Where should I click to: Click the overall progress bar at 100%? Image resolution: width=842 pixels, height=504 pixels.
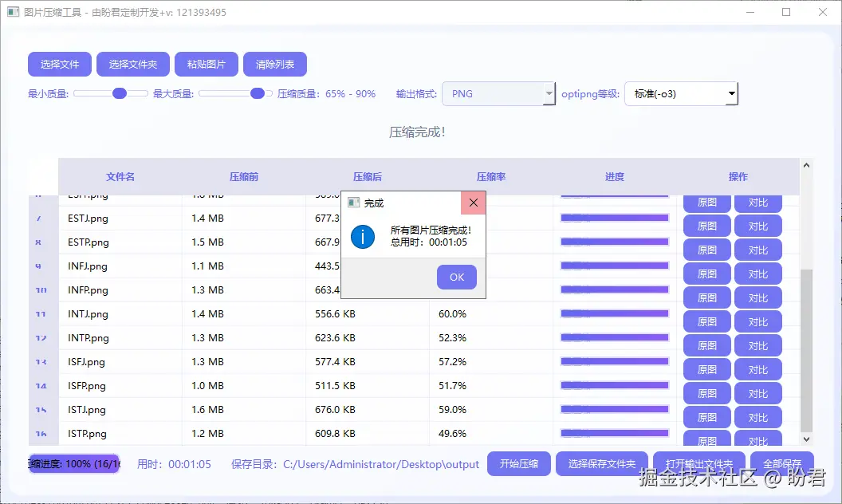(x=74, y=463)
